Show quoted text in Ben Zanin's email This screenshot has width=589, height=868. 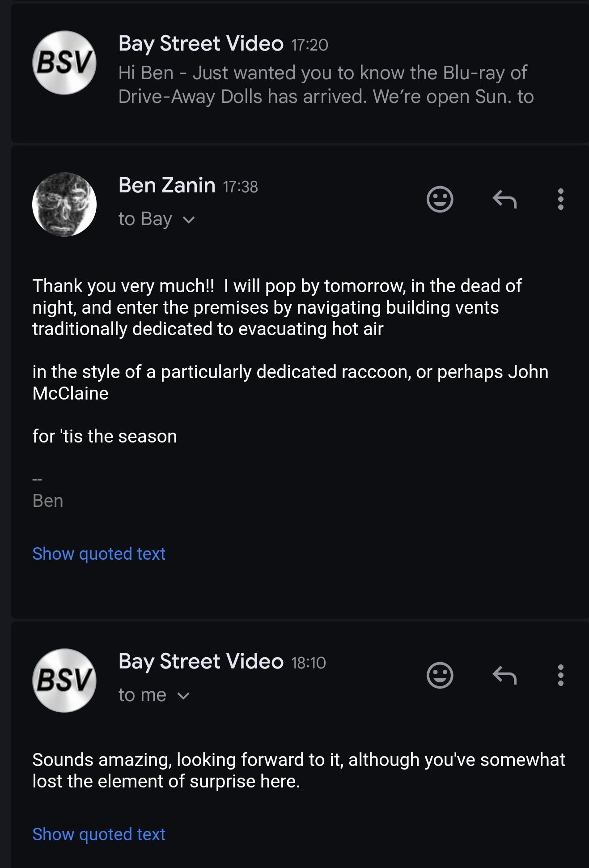(x=99, y=554)
